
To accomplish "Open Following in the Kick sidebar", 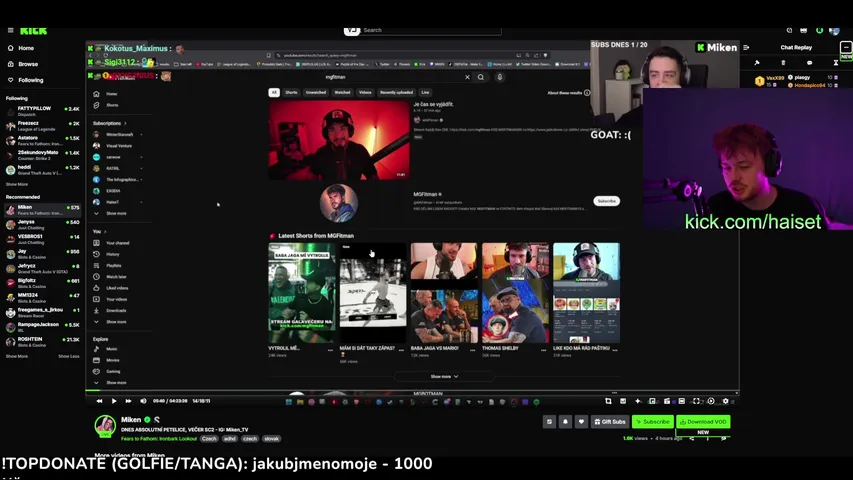I will point(26,80).
